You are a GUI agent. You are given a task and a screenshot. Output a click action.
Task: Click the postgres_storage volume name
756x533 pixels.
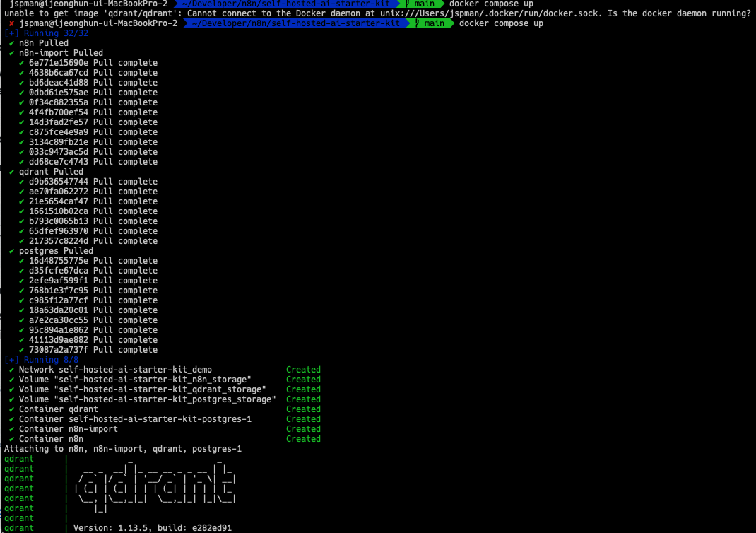(165, 399)
